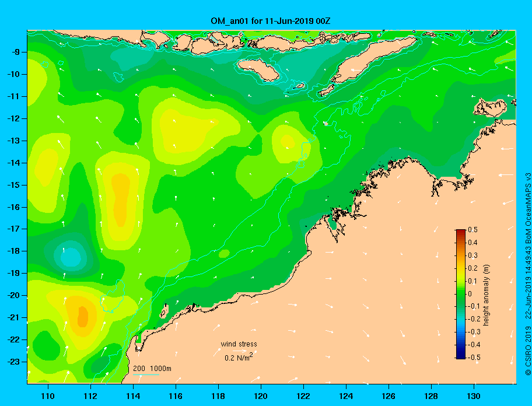This screenshot has width=532, height=406.
Task: Click the '0.2 N/m2' wind scale text
Action: 239,358
